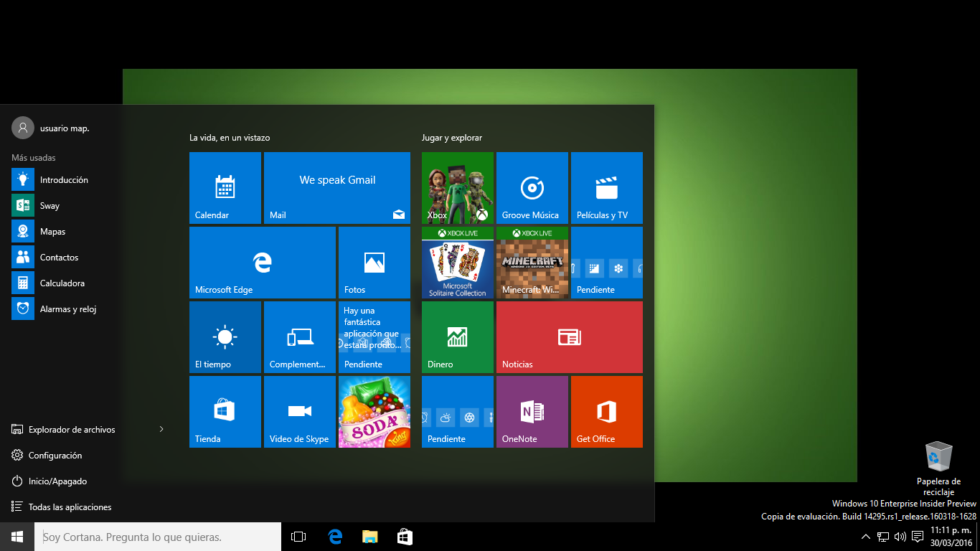980x551 pixels.
Task: Open the Calendar tile
Action: (x=225, y=188)
